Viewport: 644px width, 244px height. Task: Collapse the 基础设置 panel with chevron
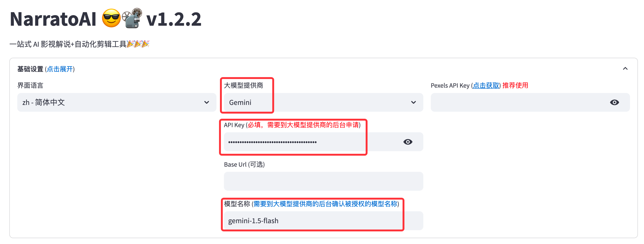[x=625, y=68]
